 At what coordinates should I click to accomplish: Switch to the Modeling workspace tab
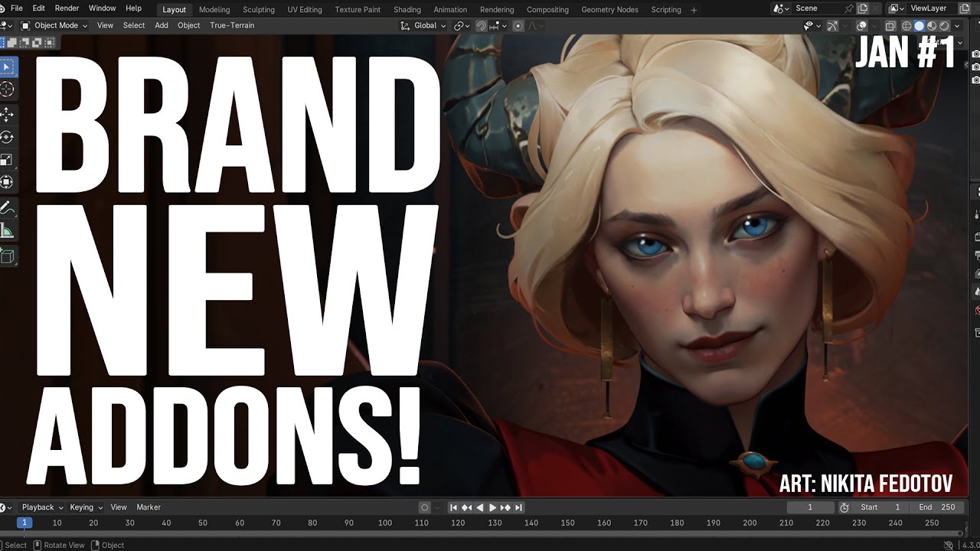[x=214, y=10]
